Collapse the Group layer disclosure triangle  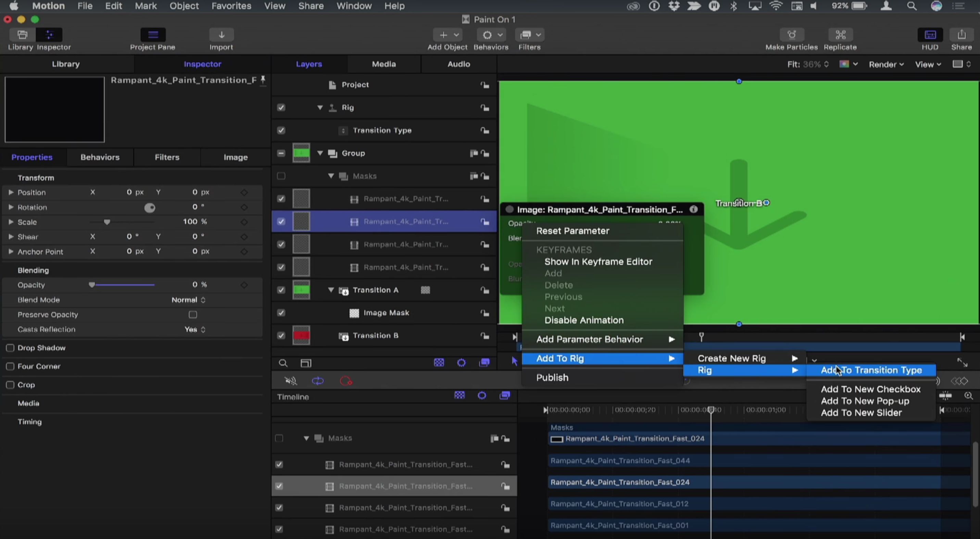point(320,153)
